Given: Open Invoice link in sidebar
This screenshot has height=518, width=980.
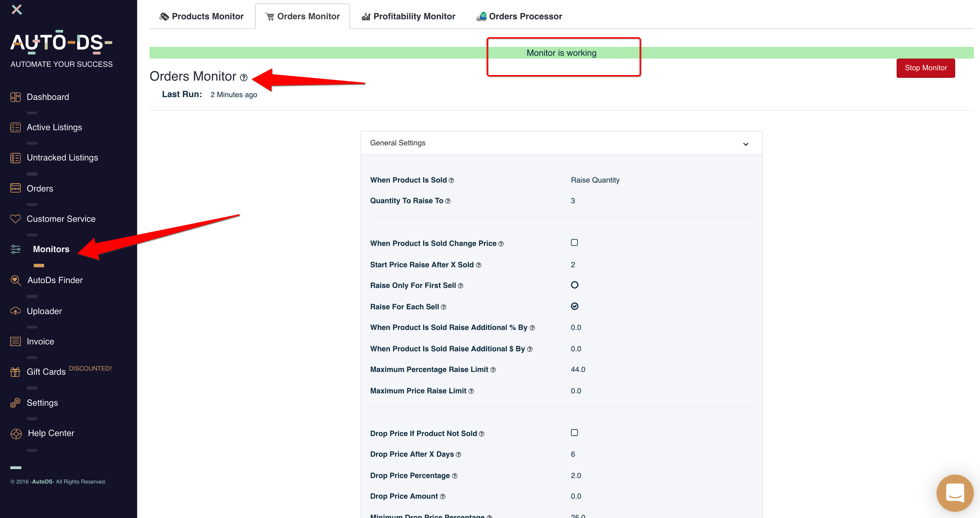Looking at the screenshot, I should 40,342.
